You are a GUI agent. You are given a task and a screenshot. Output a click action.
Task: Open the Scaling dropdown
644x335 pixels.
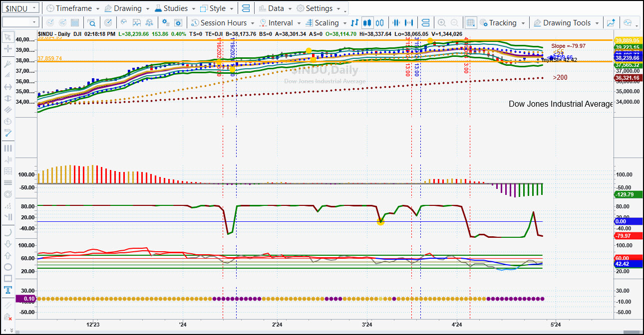(325, 22)
